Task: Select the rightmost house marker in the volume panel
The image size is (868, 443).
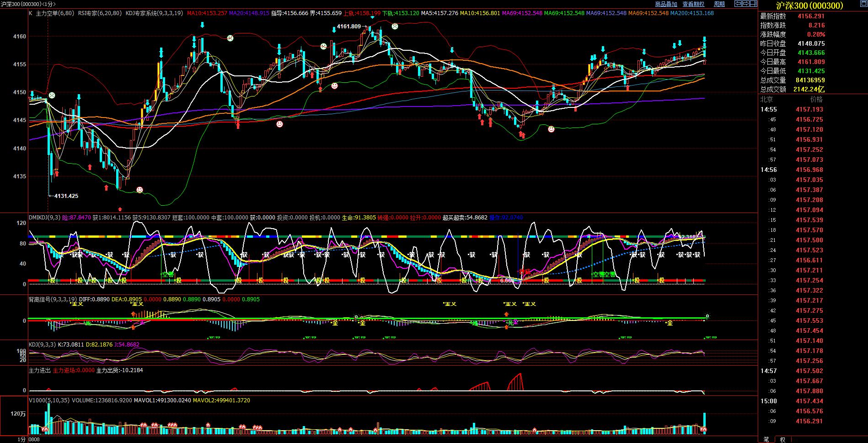Action: 704,429
